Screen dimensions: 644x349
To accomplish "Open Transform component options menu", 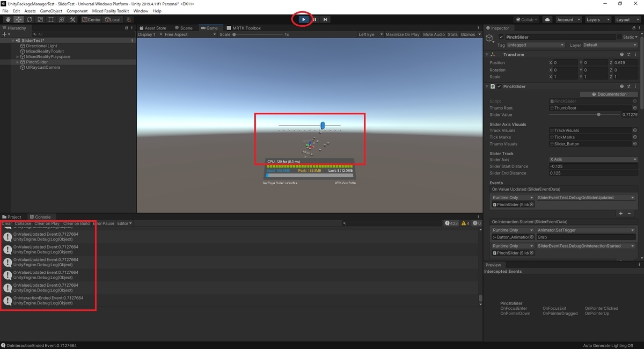I will click(635, 54).
